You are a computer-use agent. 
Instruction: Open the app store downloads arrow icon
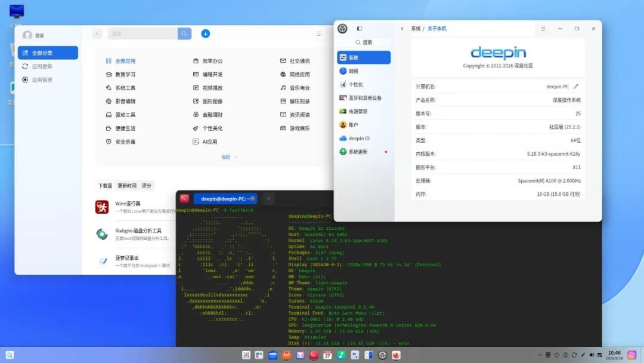click(x=205, y=33)
